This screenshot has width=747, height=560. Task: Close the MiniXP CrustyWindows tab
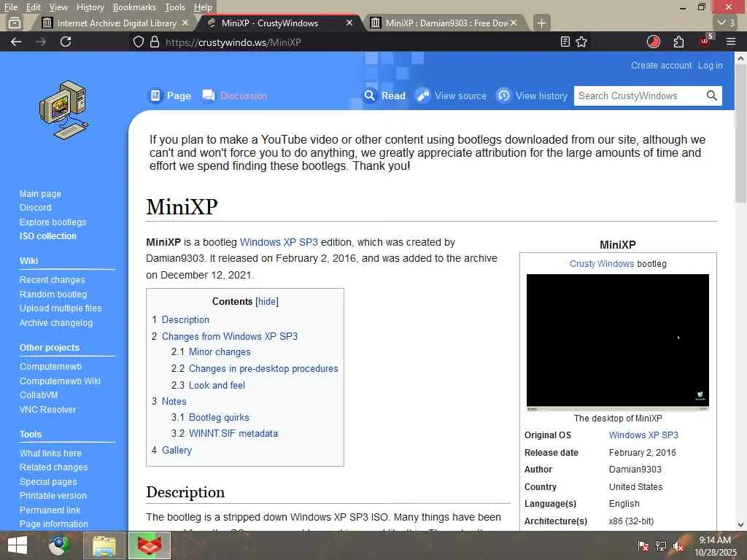point(349,23)
